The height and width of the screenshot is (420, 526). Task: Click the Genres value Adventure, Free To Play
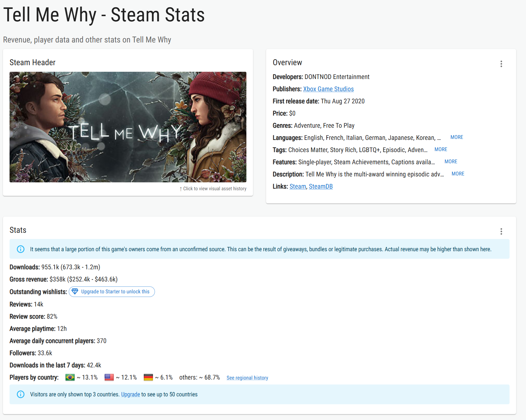tap(324, 126)
